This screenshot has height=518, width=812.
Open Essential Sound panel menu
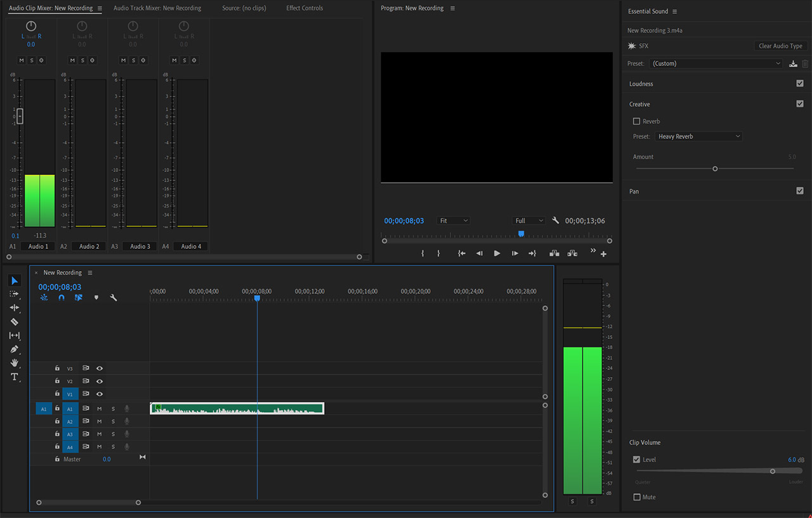coord(674,11)
